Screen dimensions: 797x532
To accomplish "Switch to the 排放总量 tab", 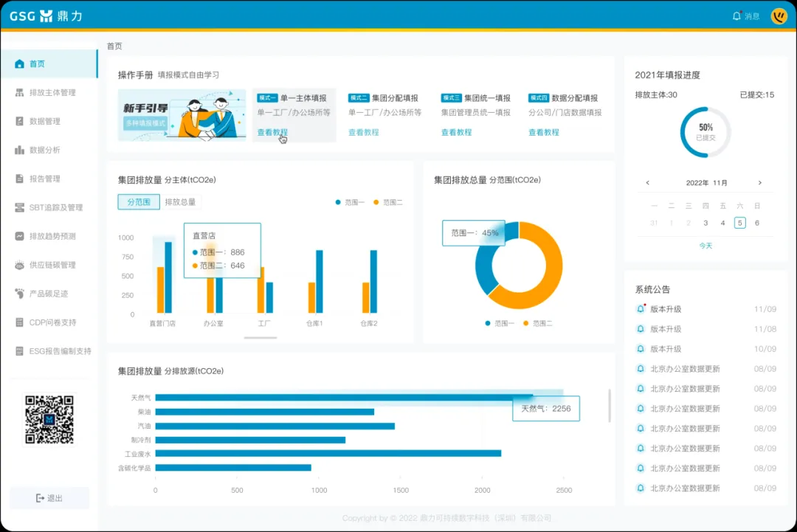I will point(180,202).
